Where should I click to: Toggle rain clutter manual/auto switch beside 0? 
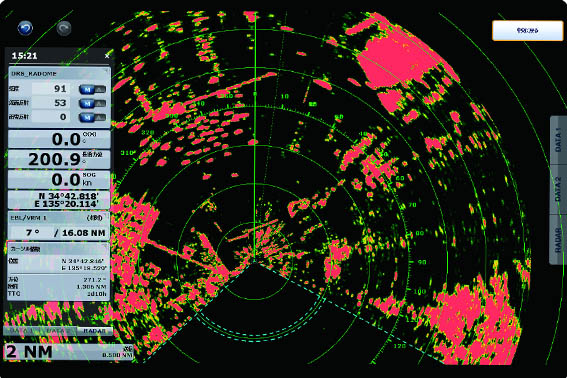pyautogui.click(x=92, y=118)
